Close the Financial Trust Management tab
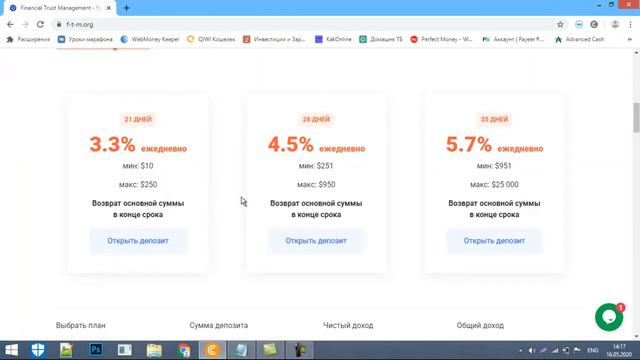 tap(109, 8)
